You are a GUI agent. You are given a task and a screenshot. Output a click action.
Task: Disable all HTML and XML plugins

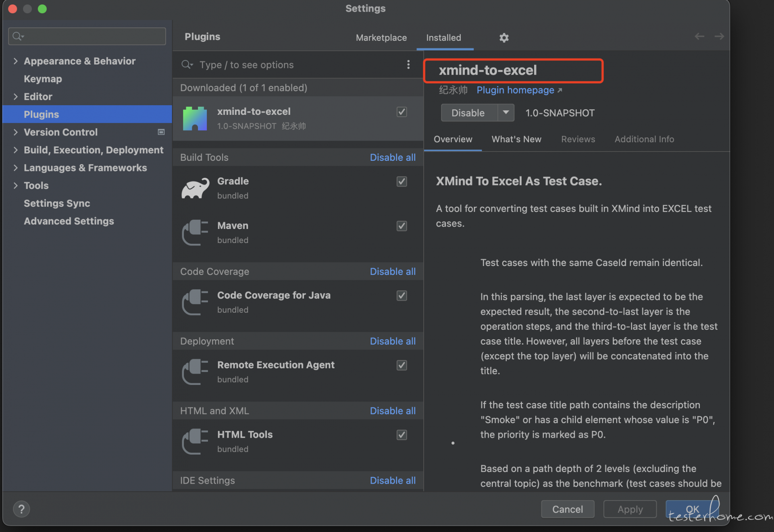pos(393,411)
